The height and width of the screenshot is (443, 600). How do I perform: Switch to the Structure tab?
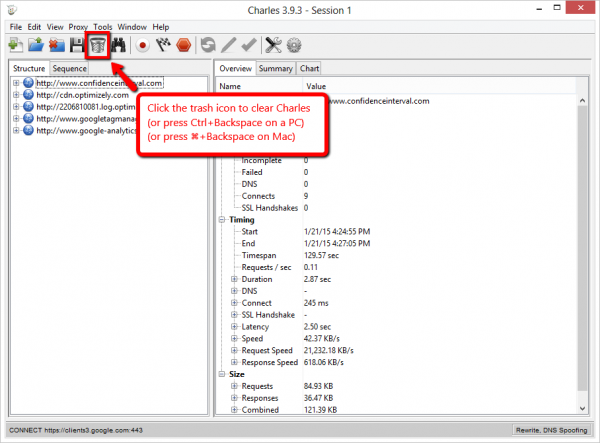(29, 68)
